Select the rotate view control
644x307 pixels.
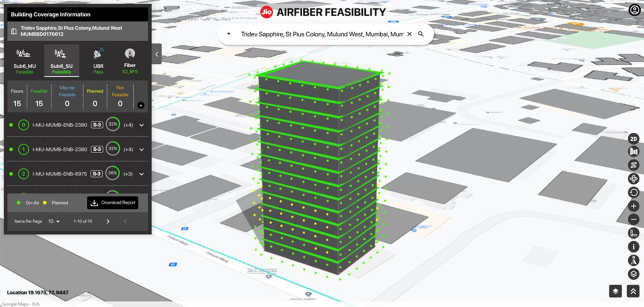tap(634, 178)
